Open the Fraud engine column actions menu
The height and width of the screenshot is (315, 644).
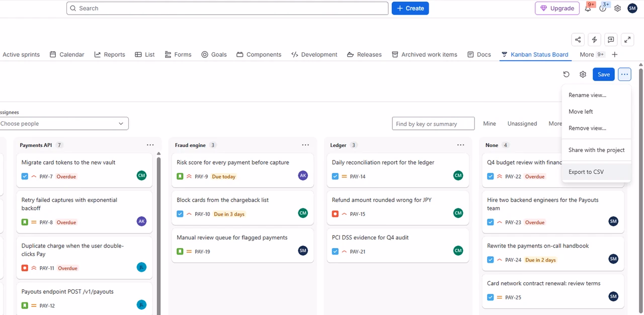click(x=305, y=145)
